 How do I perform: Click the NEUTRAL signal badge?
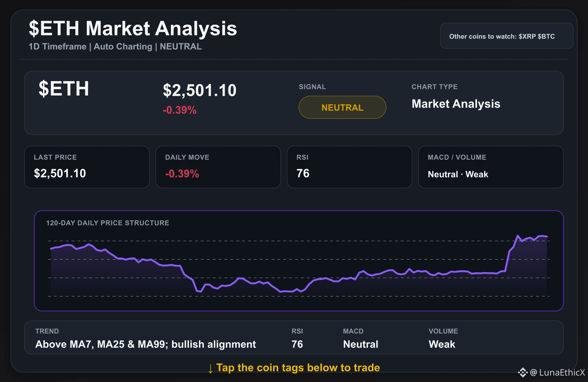click(342, 107)
